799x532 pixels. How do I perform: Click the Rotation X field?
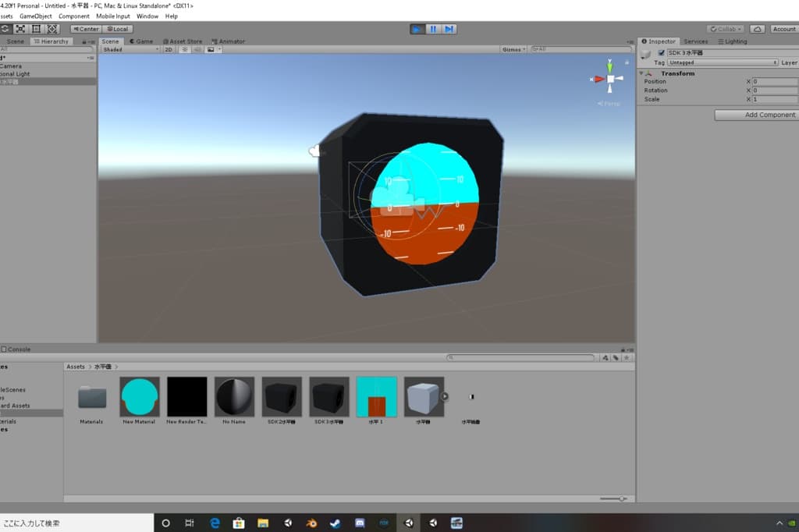pos(775,90)
